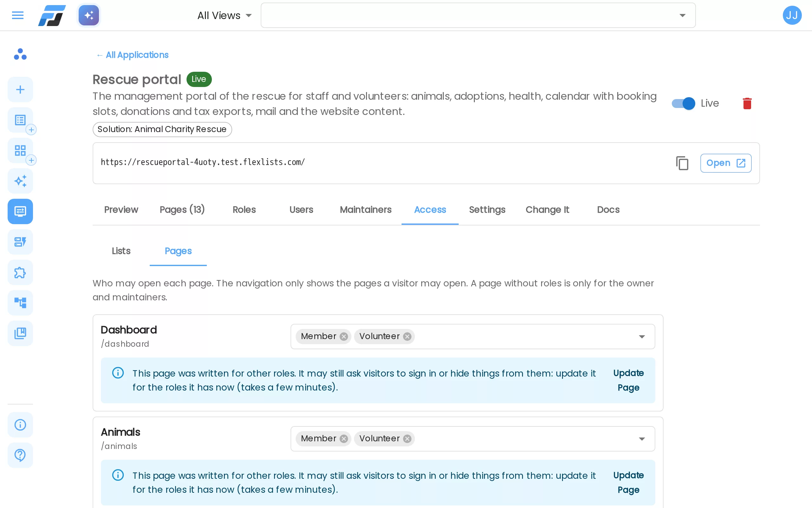Click the FlexLists logo
This screenshot has height=508, width=812.
click(x=52, y=16)
